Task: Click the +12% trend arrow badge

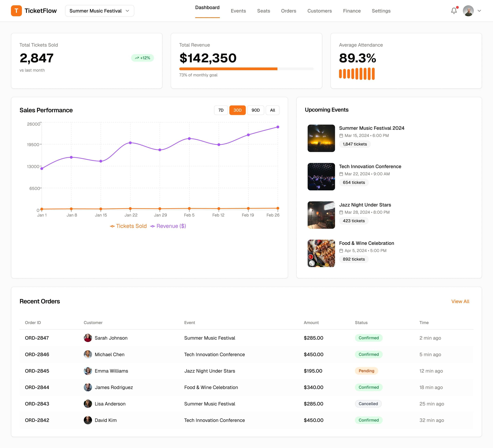Action: (x=142, y=58)
